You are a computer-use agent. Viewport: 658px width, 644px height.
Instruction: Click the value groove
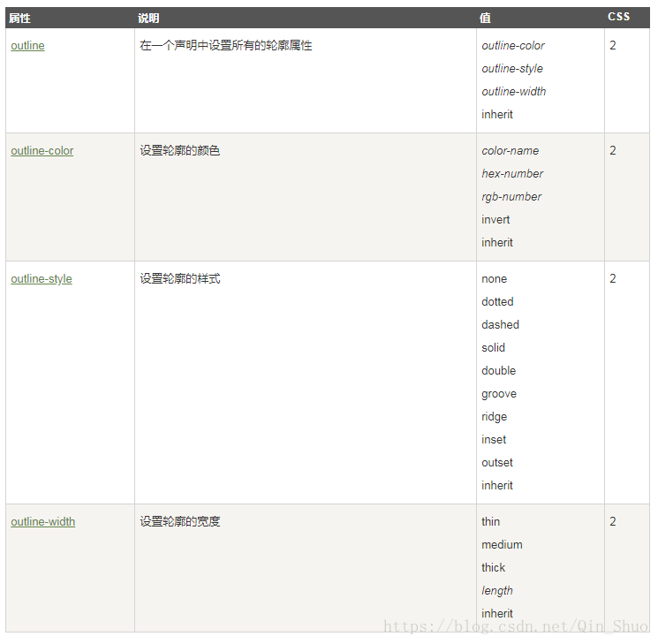coord(499,394)
